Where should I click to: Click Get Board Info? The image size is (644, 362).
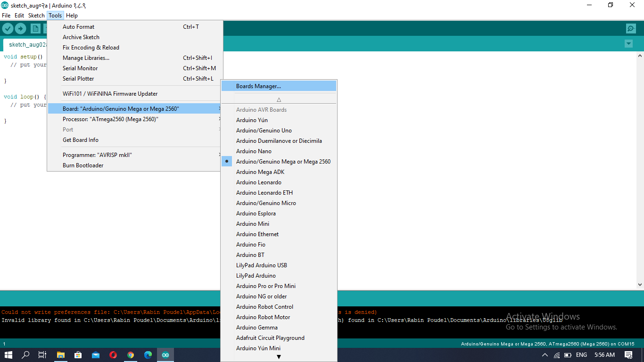click(81, 140)
